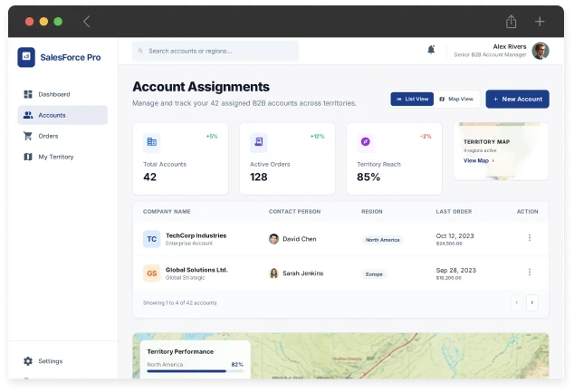Sort by Region column header
Screen dimensions: 574x392
[x=372, y=212]
